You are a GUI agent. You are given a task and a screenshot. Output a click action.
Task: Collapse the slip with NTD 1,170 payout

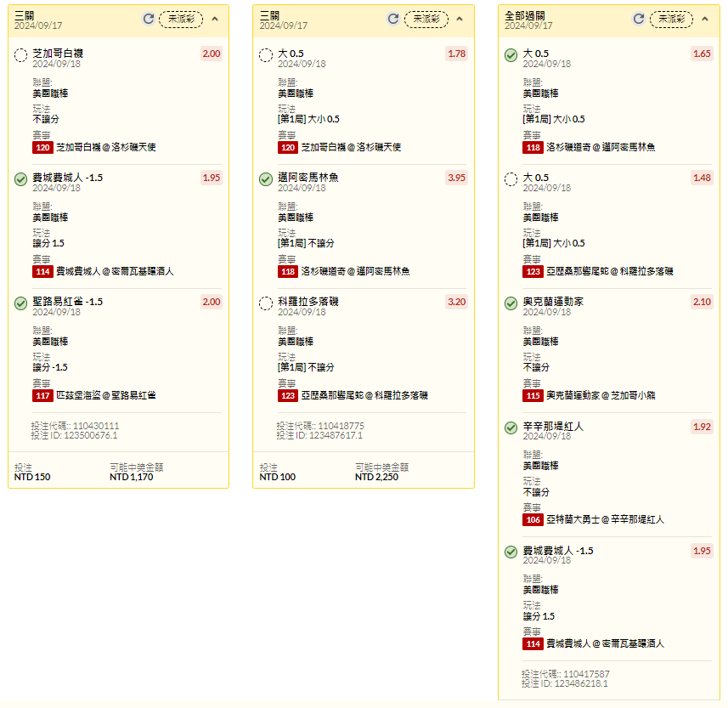(x=214, y=19)
